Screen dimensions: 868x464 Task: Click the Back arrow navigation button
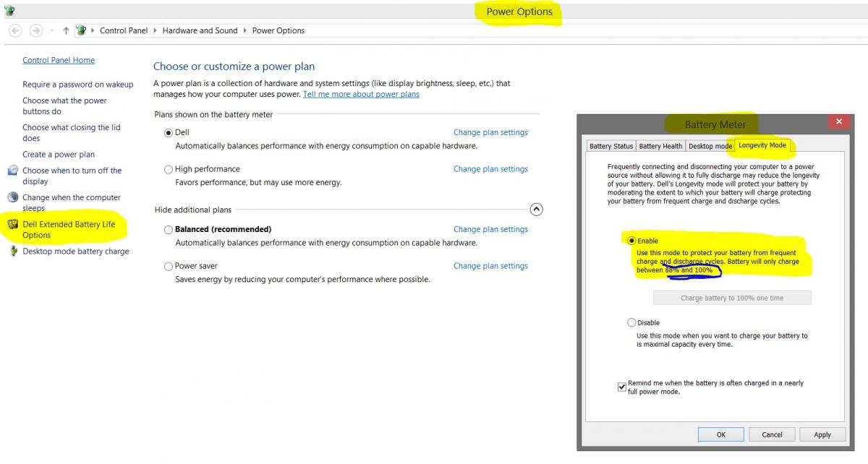pos(15,30)
